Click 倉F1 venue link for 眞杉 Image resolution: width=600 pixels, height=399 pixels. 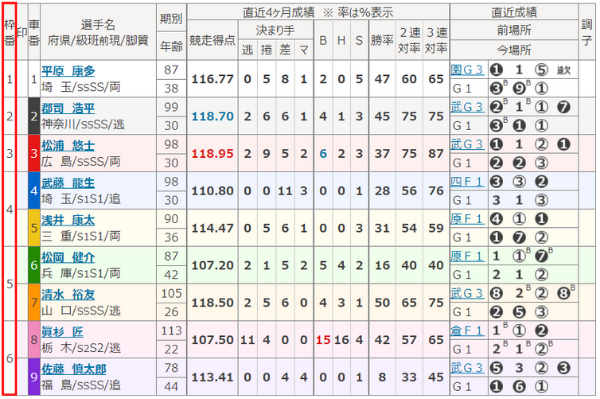tap(467, 331)
